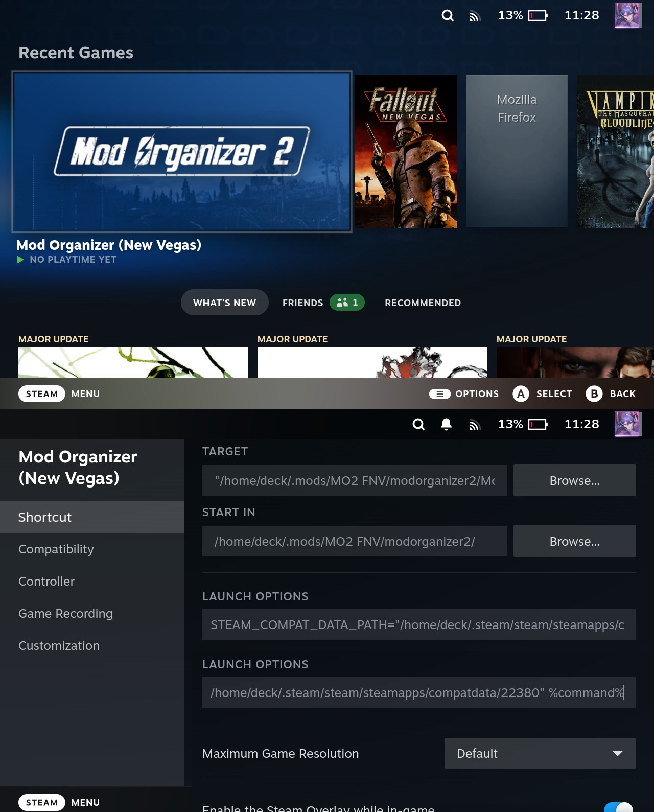The height and width of the screenshot is (812, 654).
Task: Click the STEAM button on properties screen
Action: point(42,802)
